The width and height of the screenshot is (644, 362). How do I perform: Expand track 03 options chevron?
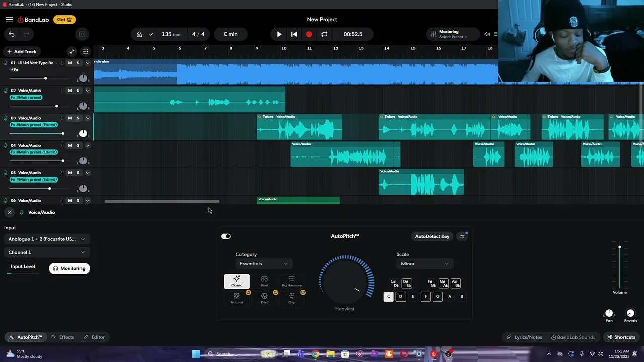88,118
